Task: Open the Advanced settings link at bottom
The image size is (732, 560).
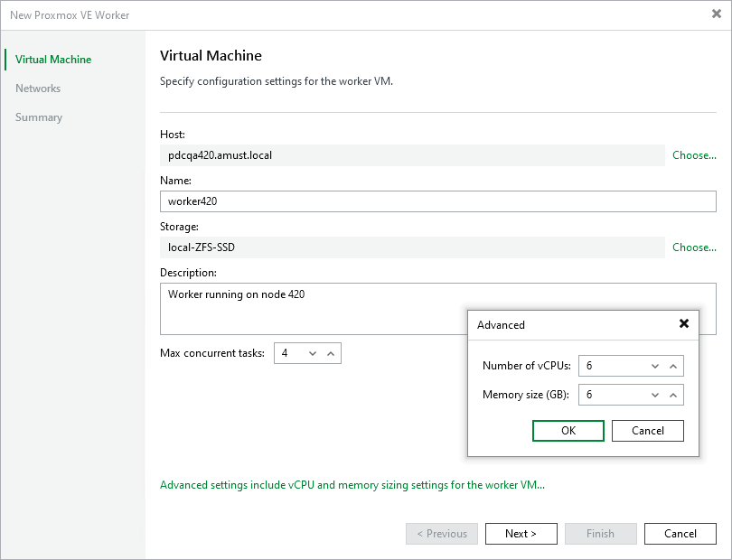Action: coord(352,485)
